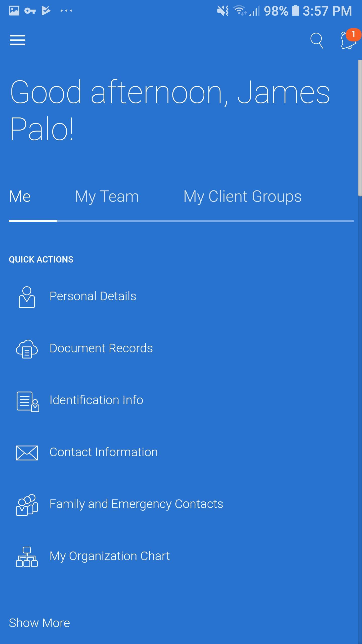View My Organization Chart text link

(110, 556)
